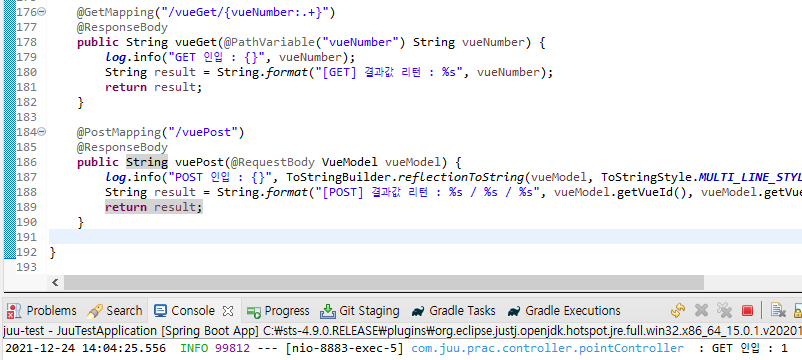Click the horizontal scrollbar left arrow

point(55,282)
